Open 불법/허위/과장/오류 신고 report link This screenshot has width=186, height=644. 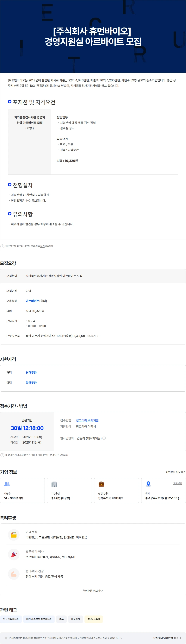pos(167,638)
